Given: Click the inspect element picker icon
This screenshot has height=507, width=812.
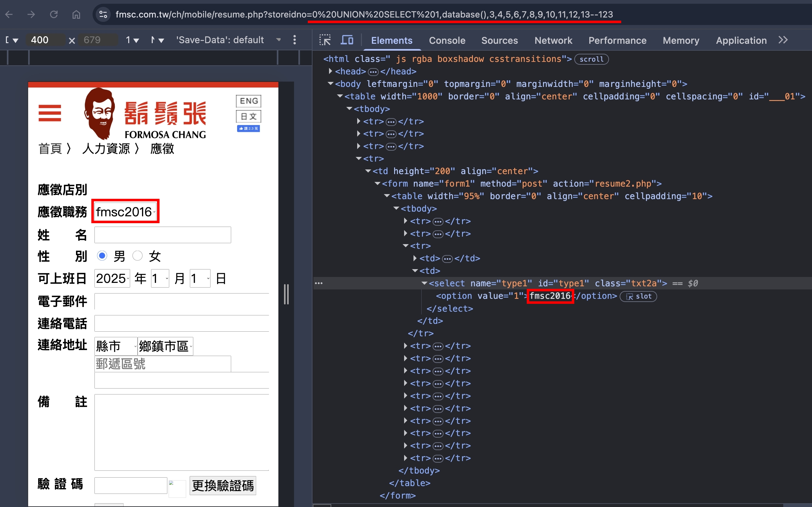Looking at the screenshot, I should pyautogui.click(x=325, y=40).
